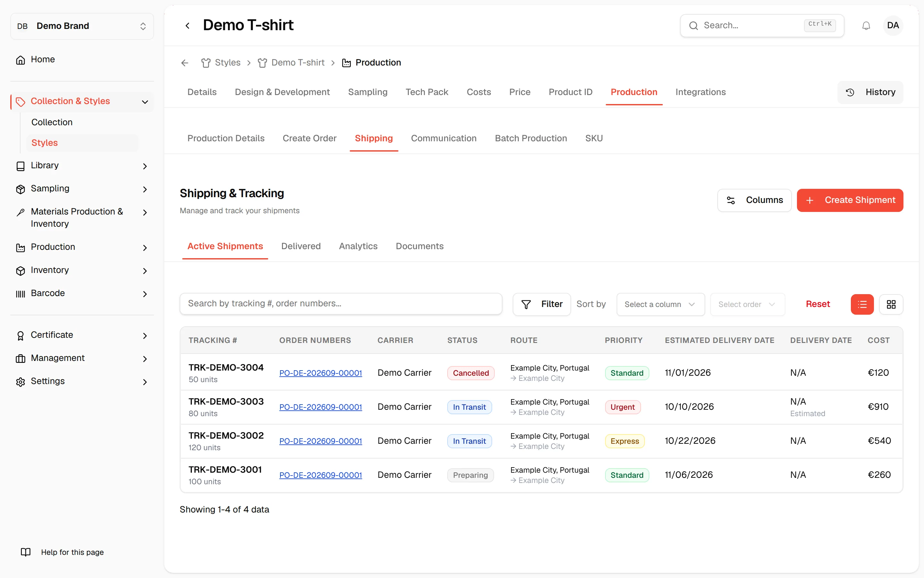Open the History button
Image resolution: width=924 pixels, height=578 pixels.
870,92
